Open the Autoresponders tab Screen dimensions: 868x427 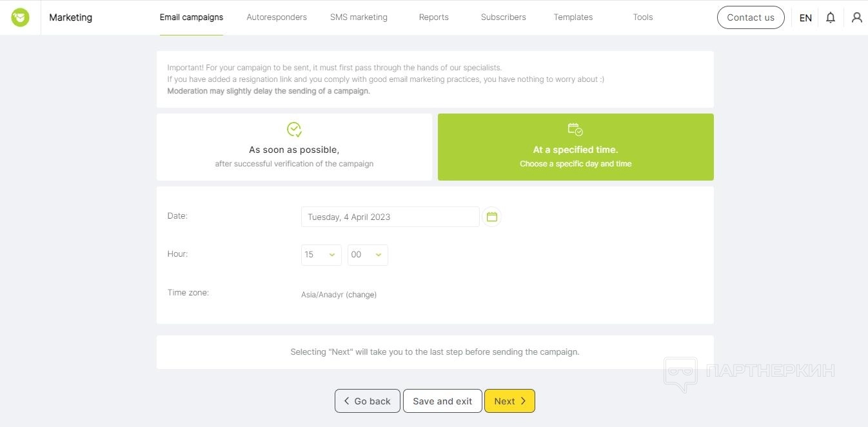click(x=277, y=17)
